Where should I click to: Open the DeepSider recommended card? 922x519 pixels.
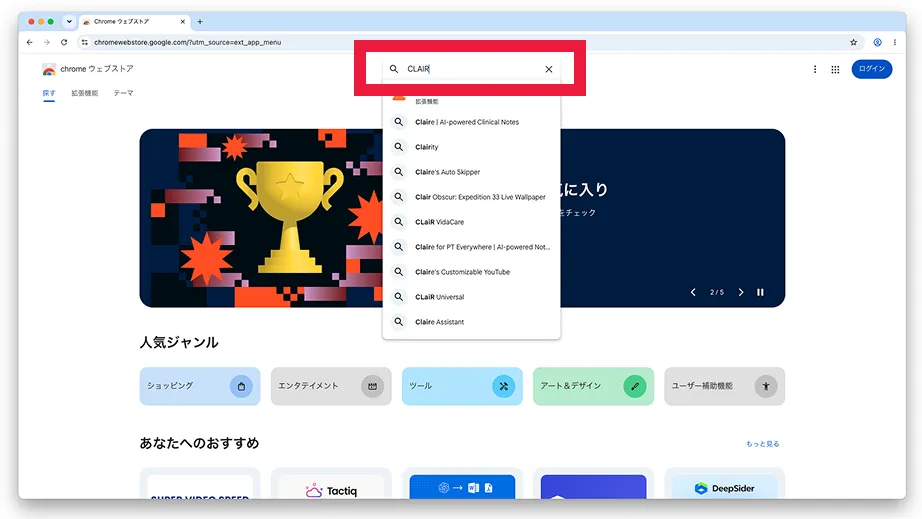(724, 484)
